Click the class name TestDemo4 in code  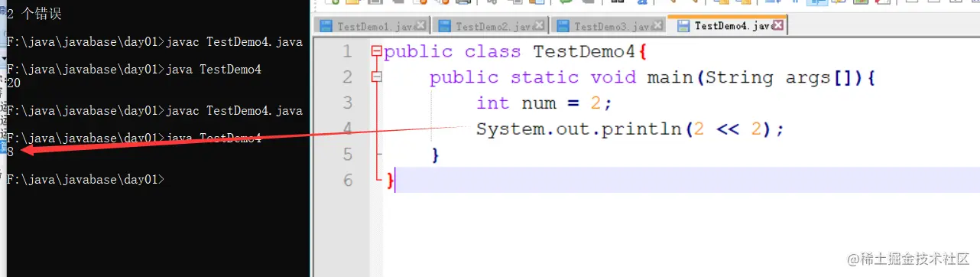(585, 52)
